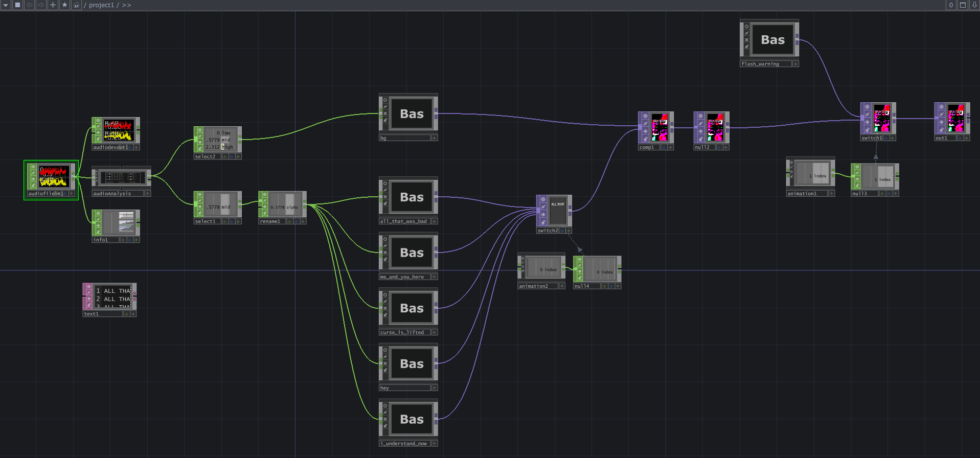The height and width of the screenshot is (458, 980).
Task: Toggle the lock flag on null3 node
Action: (857, 186)
